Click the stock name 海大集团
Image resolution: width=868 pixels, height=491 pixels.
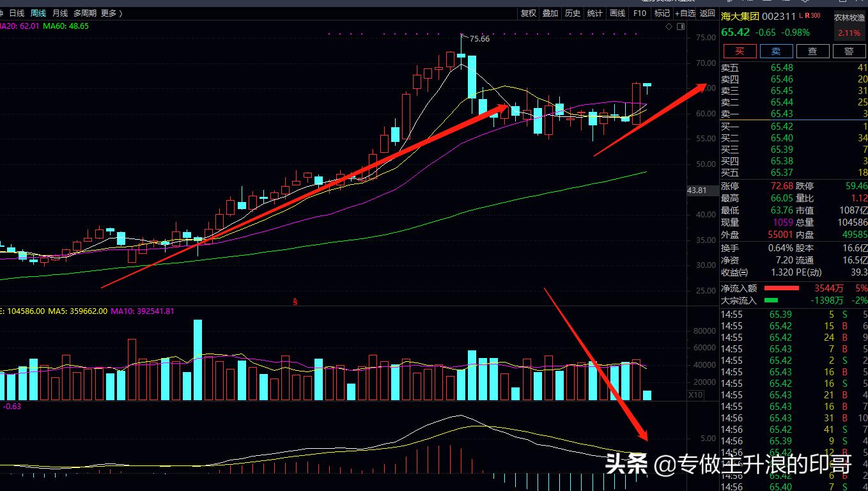[x=740, y=17]
